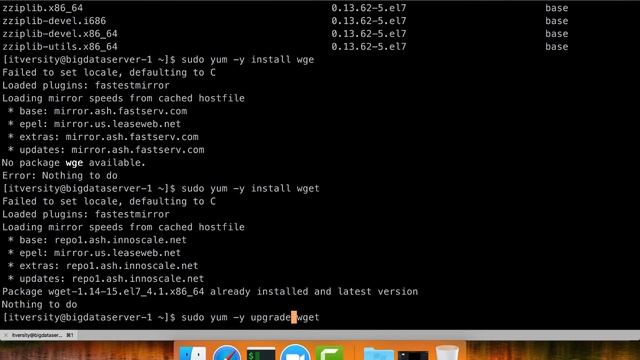Click 'Error: Nothing to do' line
This screenshot has width=640, height=360.
click(x=60, y=176)
